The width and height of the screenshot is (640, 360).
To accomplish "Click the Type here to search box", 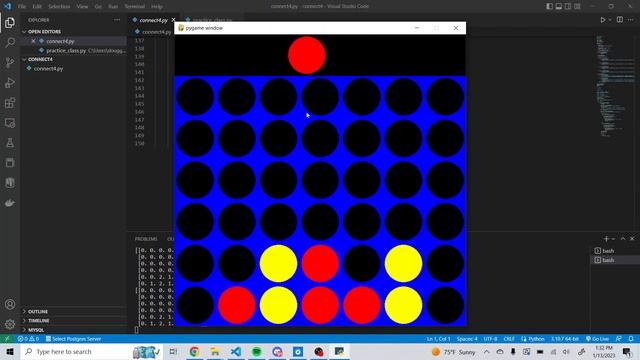I will point(91,351).
